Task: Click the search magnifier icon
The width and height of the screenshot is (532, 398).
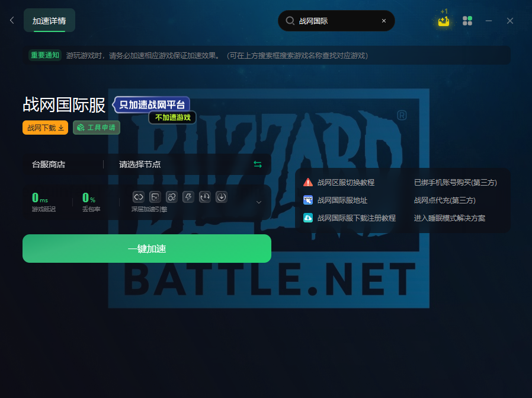Action: pyautogui.click(x=290, y=21)
